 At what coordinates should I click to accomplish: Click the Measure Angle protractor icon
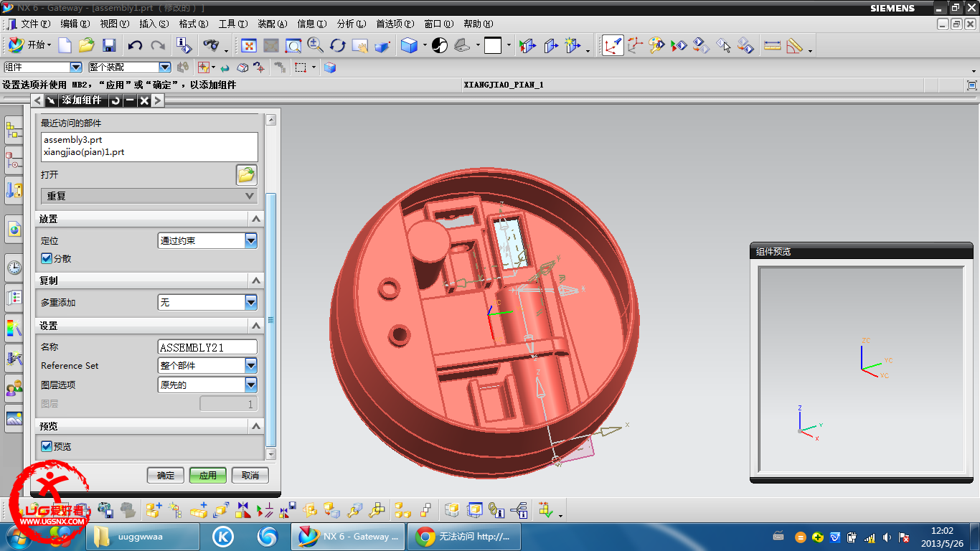[x=794, y=45]
